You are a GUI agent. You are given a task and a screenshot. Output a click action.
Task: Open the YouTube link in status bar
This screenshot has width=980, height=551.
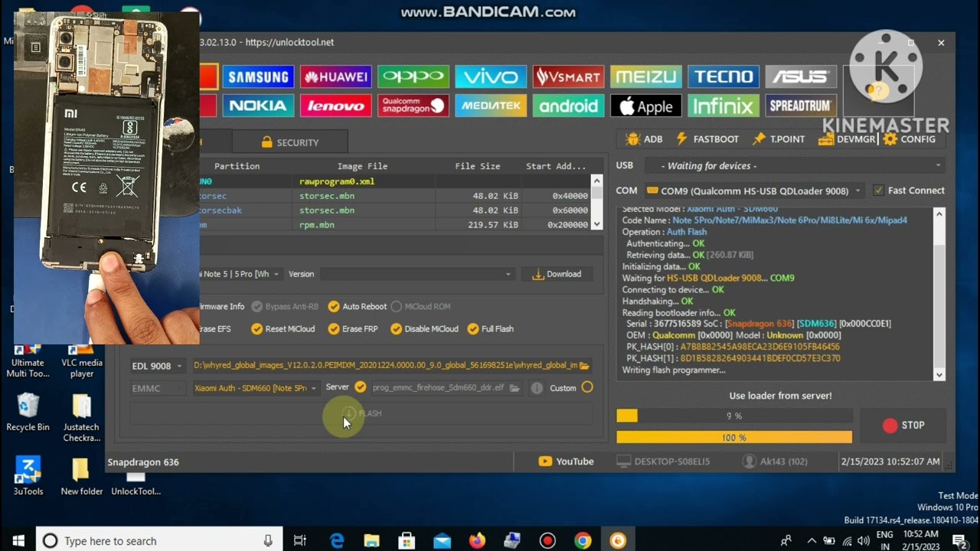566,461
